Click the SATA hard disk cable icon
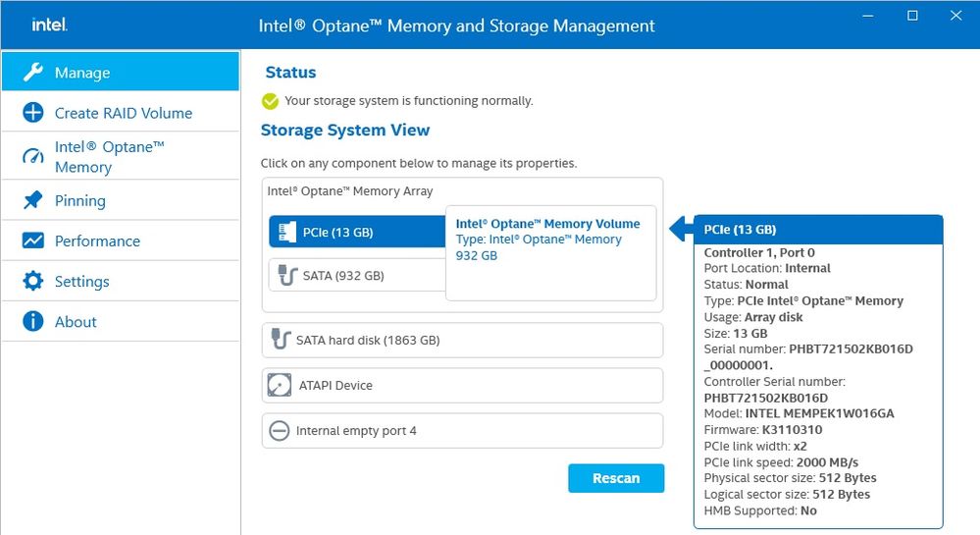 (x=281, y=339)
